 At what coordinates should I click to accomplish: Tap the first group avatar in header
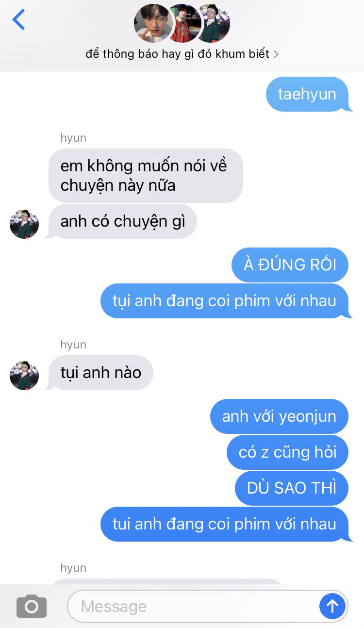click(x=153, y=23)
